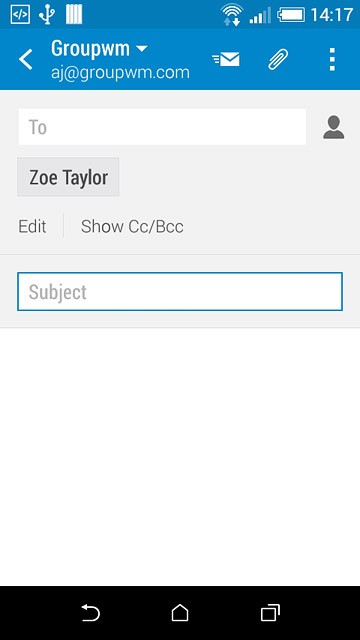Viewport: 360px width, 640px height.
Task: Tap Android back navigation button
Action: (90, 613)
